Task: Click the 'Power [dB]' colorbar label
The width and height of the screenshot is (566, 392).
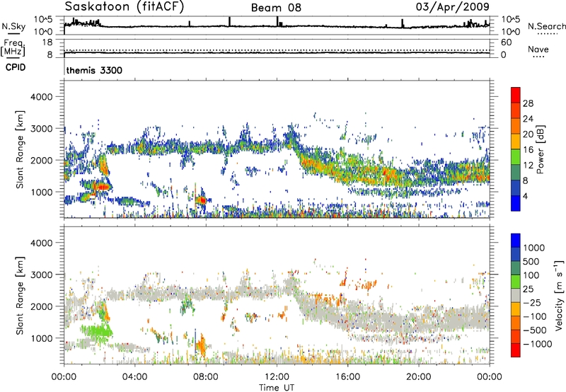Action: point(540,149)
